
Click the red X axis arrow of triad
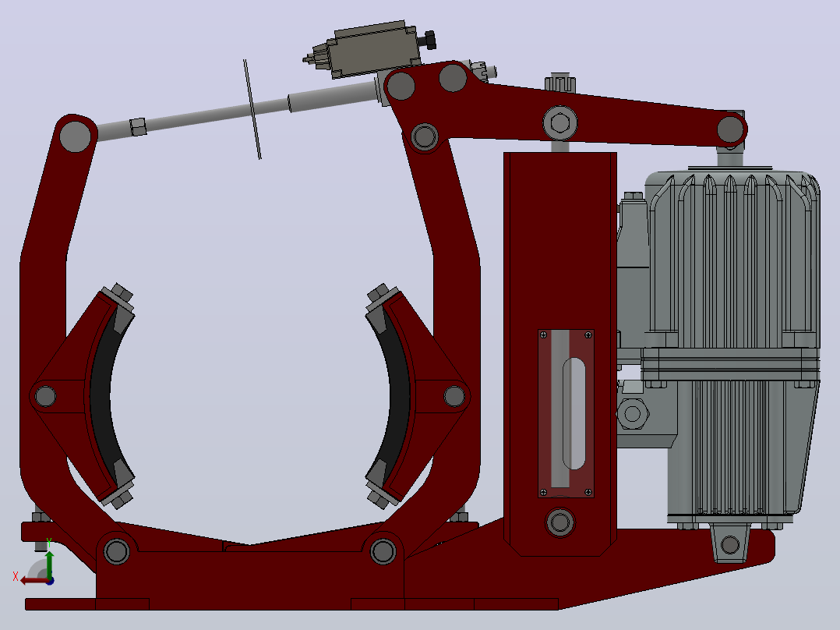[x=34, y=581]
